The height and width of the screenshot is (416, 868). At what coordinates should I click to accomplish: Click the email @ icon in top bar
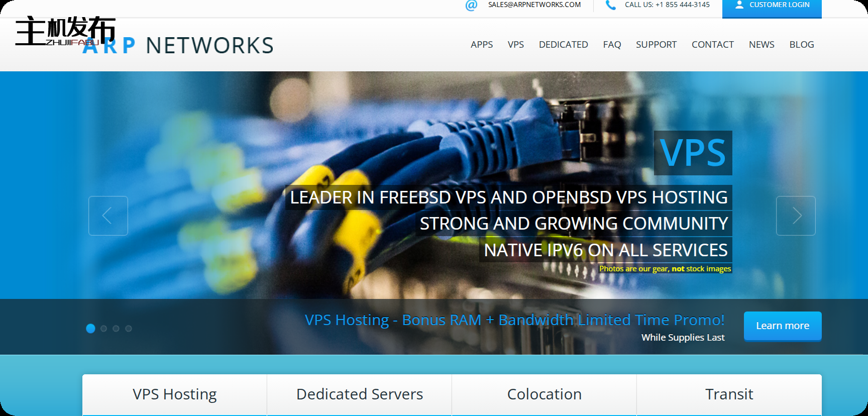click(x=471, y=5)
